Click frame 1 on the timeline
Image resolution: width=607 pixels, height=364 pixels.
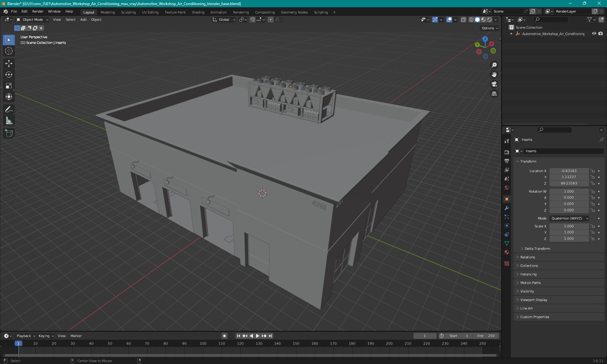pos(18,343)
